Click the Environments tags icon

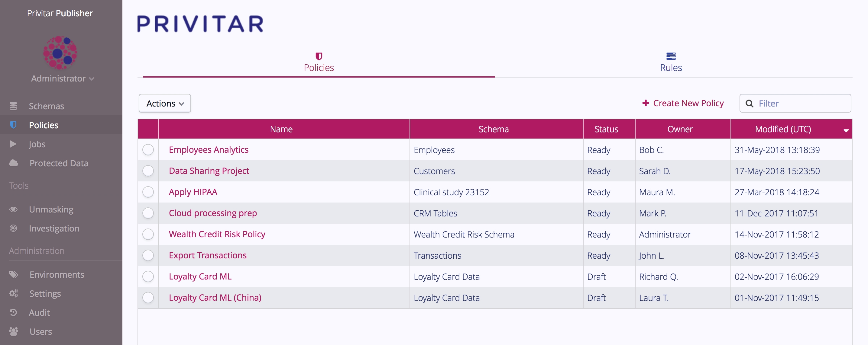(x=14, y=274)
